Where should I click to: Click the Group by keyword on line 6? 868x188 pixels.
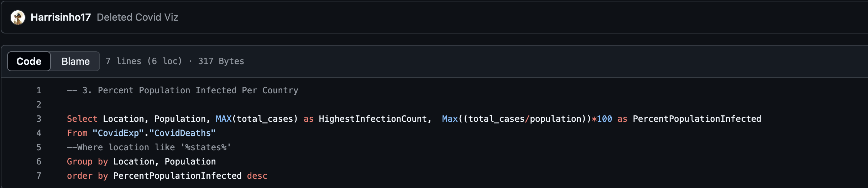(87, 162)
